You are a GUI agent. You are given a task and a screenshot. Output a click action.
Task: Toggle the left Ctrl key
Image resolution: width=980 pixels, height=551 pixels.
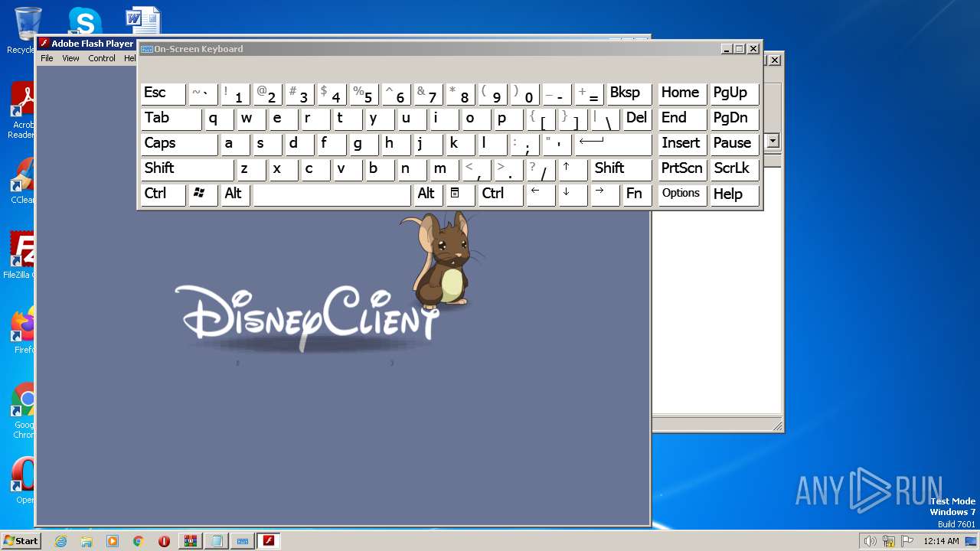point(163,194)
